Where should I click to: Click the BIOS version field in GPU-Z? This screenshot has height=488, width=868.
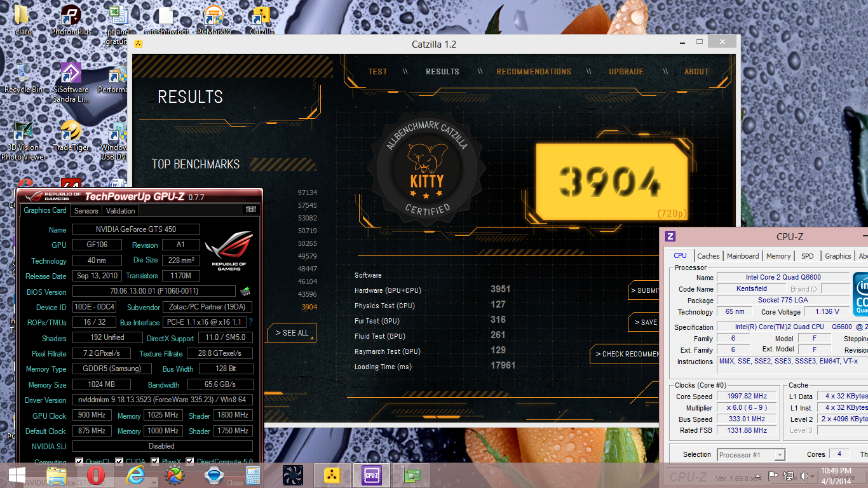click(154, 292)
